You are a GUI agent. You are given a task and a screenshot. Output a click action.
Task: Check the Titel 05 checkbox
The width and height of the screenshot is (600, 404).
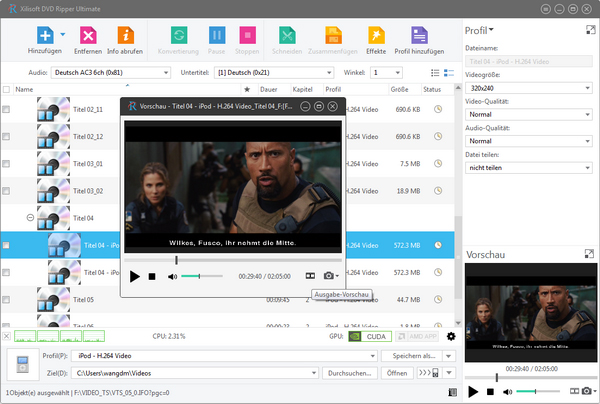[6, 300]
